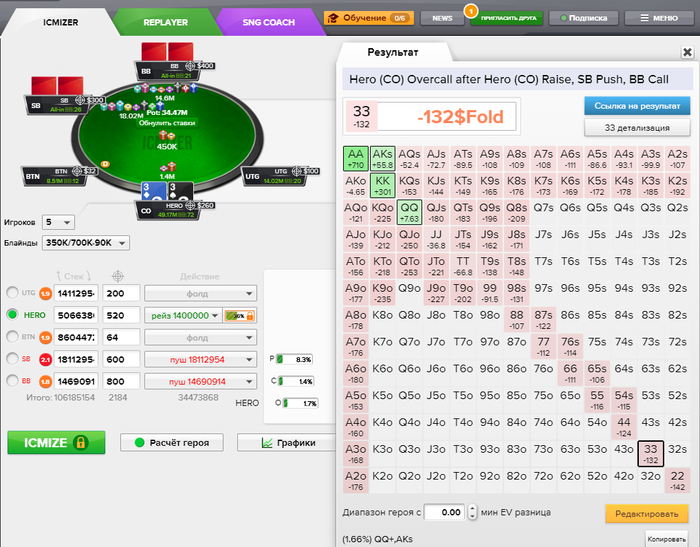
Task: Click the C 1.4% range bar
Action: tap(296, 381)
